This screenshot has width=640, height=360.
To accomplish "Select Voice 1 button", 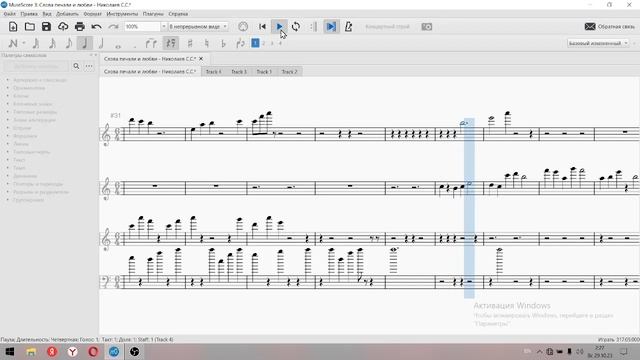I will (x=255, y=43).
